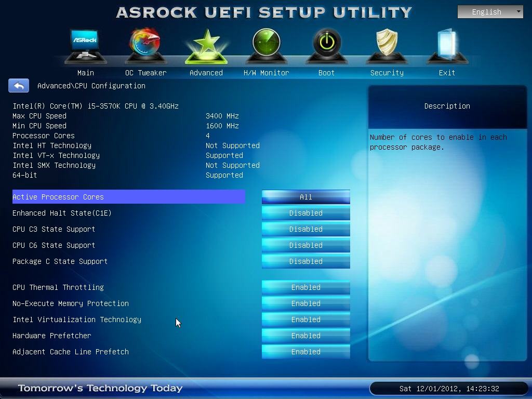The height and width of the screenshot is (399, 532).
Task: Open the Boot power button icon
Action: point(326,46)
